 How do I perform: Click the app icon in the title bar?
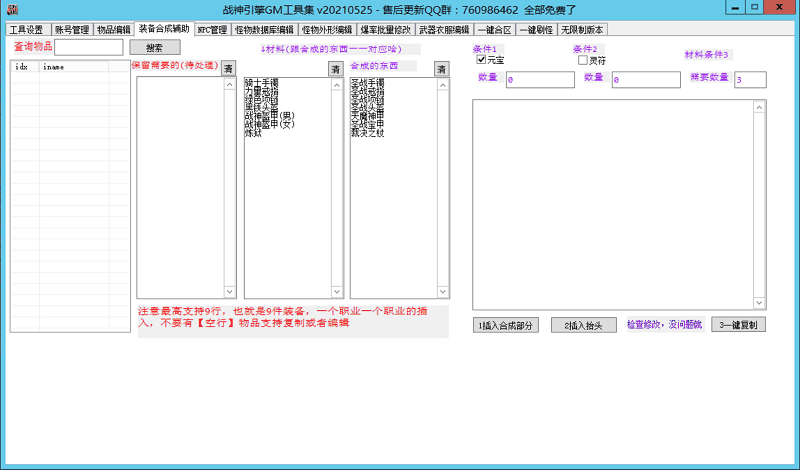coord(12,9)
